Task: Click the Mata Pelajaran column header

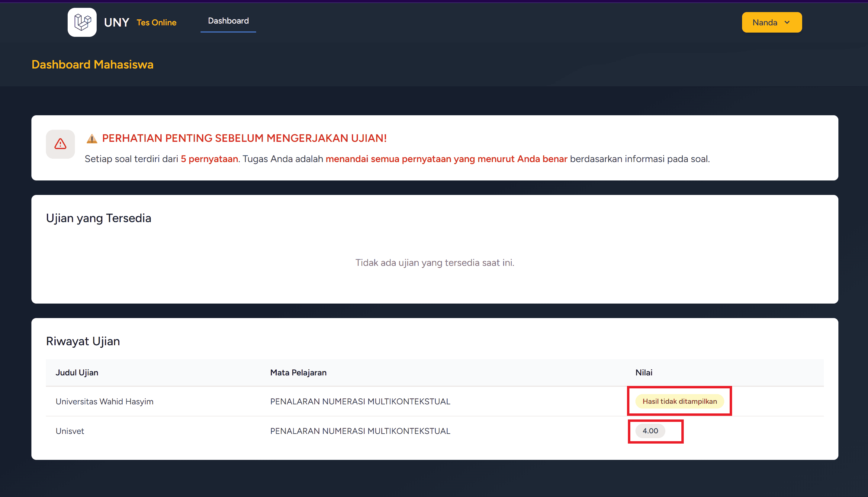Action: coord(298,373)
